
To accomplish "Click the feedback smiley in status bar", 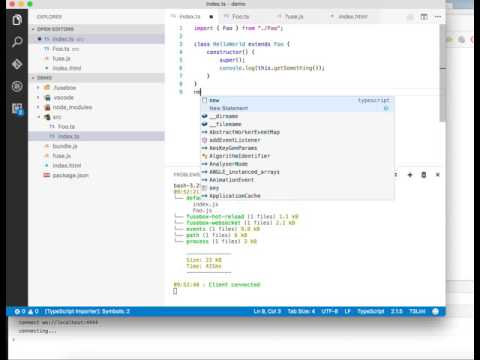I will pos(435,311).
